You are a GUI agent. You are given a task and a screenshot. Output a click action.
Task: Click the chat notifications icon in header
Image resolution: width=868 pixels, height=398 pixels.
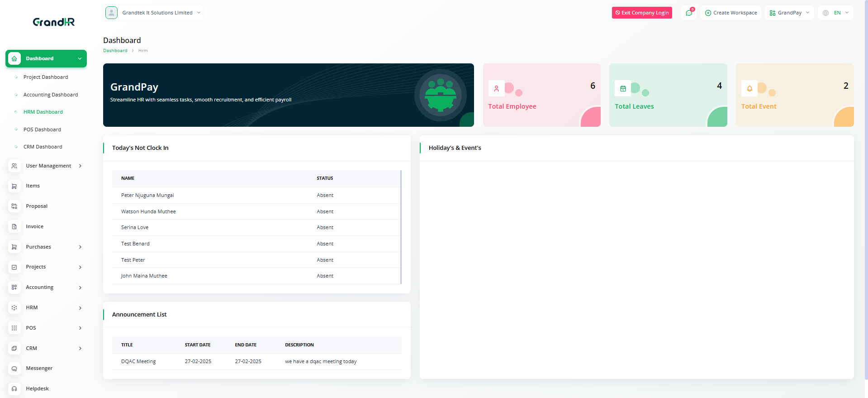[x=689, y=13]
